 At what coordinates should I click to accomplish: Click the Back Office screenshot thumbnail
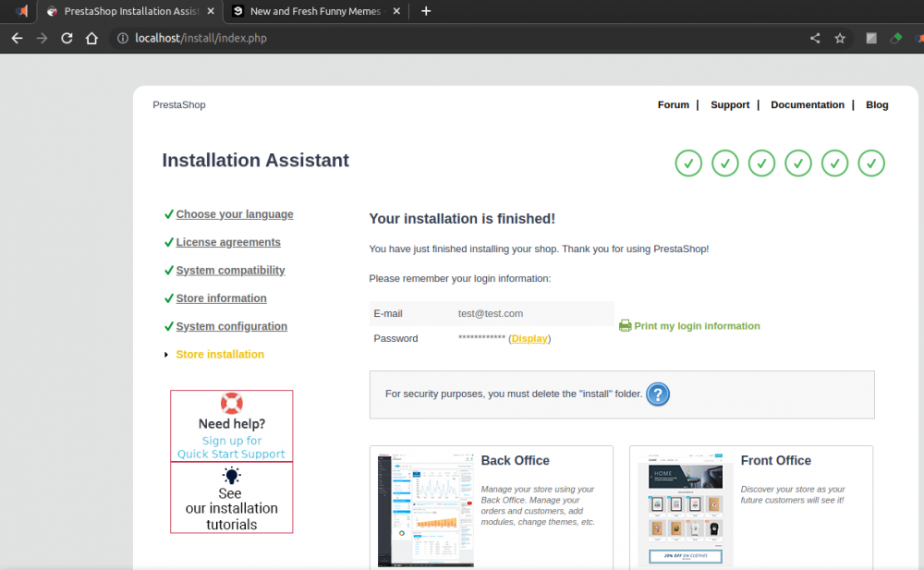(425, 508)
